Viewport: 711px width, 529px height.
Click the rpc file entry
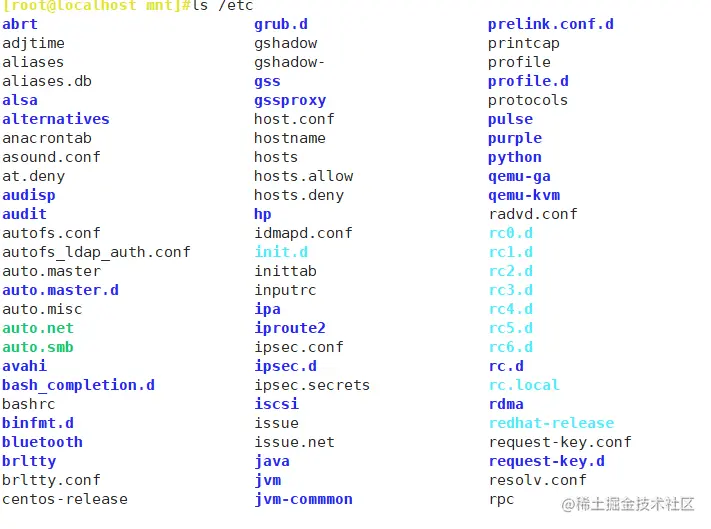click(502, 500)
